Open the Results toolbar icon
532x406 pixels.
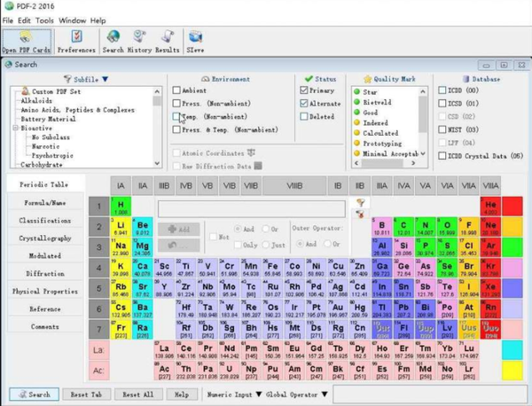[x=168, y=42]
